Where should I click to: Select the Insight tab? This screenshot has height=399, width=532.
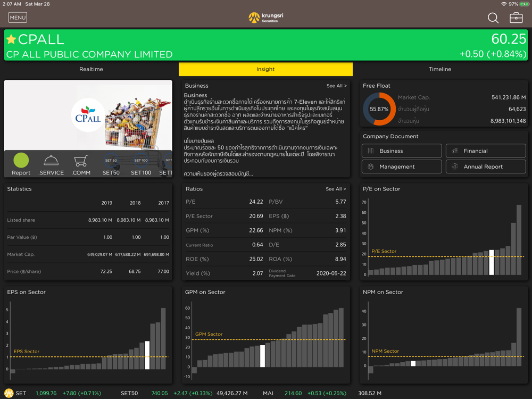pos(265,69)
